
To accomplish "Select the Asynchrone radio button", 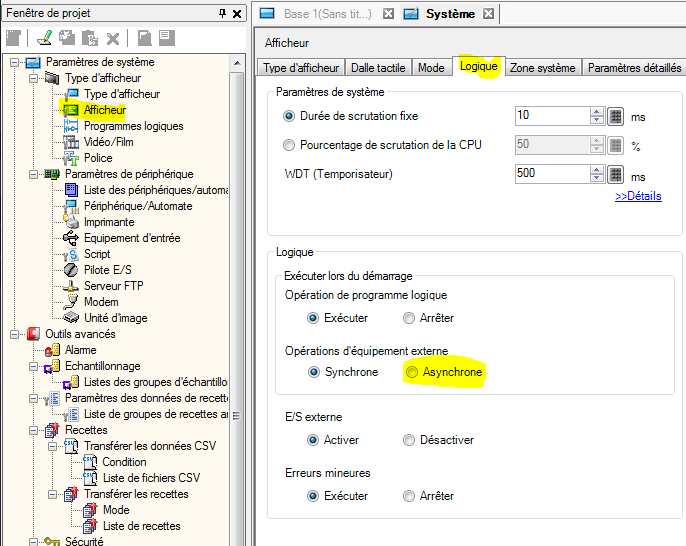I will click(412, 372).
